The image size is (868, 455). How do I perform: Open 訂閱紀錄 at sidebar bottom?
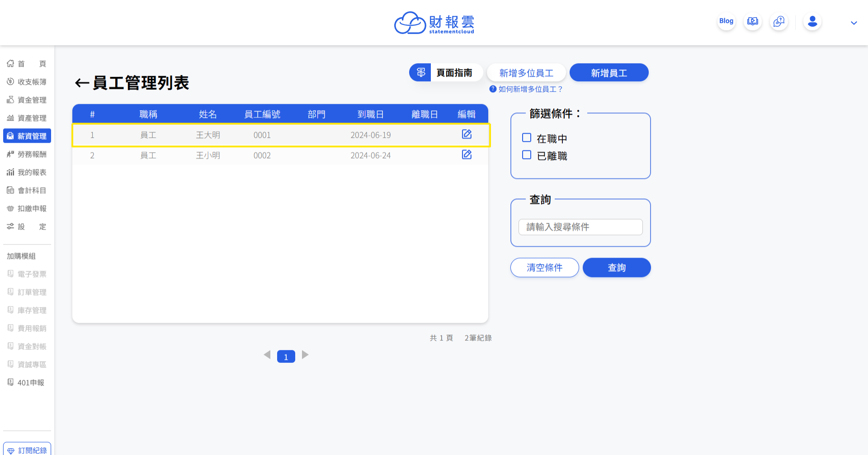click(27, 450)
